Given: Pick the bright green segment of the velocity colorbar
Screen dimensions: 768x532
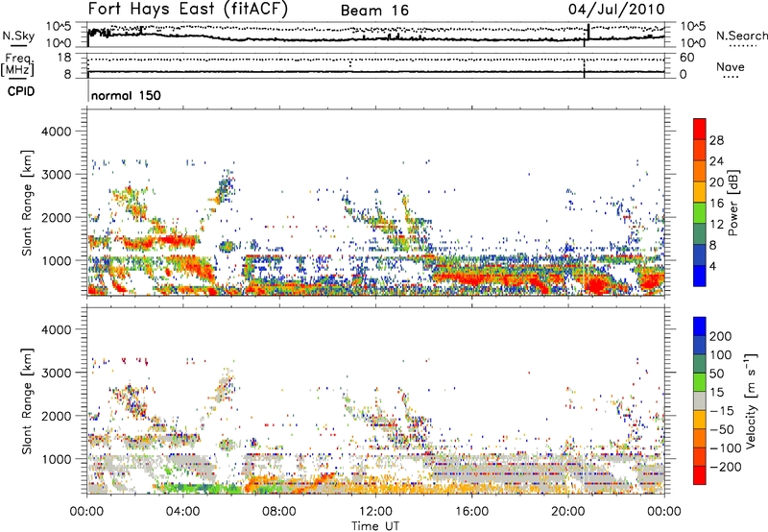Looking at the screenshot, I should tap(700, 381).
